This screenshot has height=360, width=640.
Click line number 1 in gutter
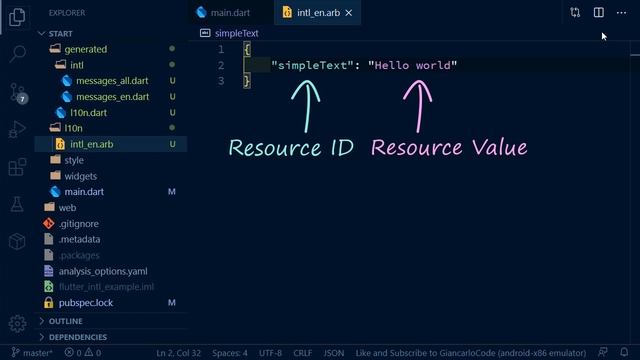tap(221, 49)
